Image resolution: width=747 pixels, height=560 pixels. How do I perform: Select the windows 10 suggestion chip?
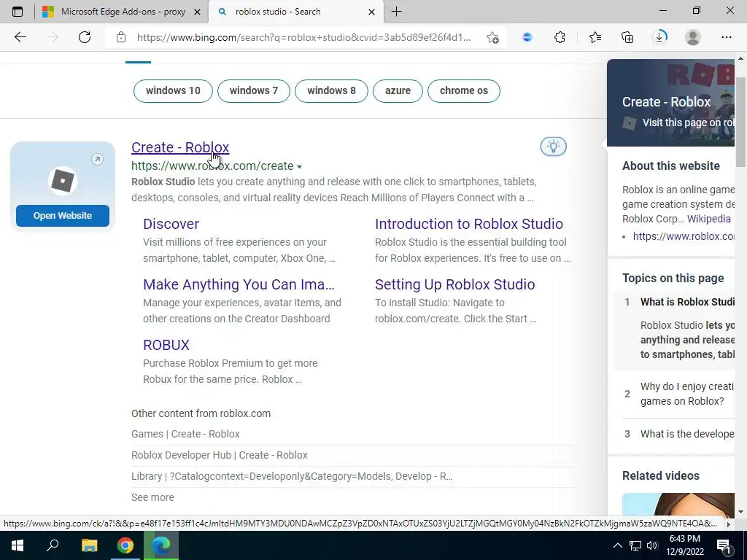[x=173, y=90]
